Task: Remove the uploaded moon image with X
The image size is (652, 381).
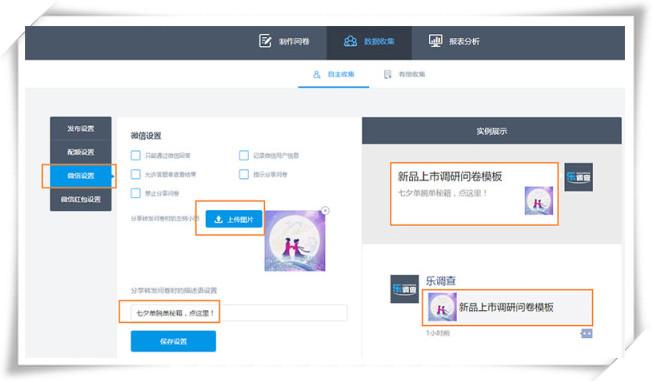Action: pyautogui.click(x=325, y=211)
